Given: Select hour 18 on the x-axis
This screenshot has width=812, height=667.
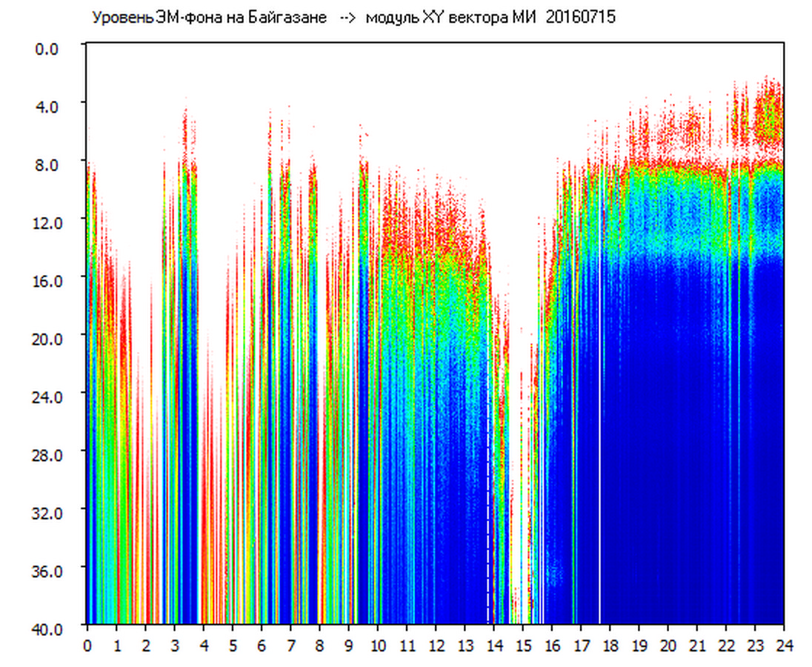Looking at the screenshot, I should pos(610,646).
